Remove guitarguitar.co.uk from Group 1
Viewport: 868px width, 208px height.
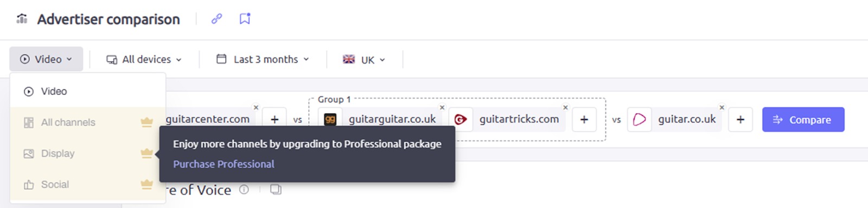(442, 107)
